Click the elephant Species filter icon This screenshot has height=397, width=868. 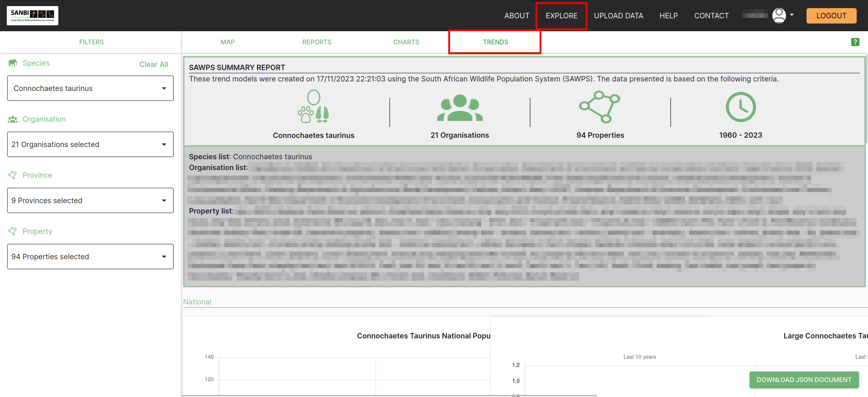[x=12, y=63]
